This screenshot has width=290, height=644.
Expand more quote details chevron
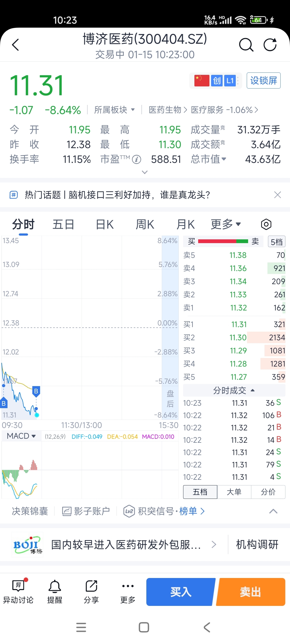point(145,172)
